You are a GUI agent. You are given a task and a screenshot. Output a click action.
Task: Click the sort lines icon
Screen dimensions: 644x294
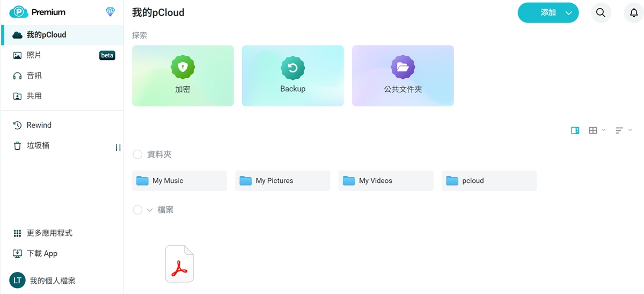pyautogui.click(x=619, y=130)
